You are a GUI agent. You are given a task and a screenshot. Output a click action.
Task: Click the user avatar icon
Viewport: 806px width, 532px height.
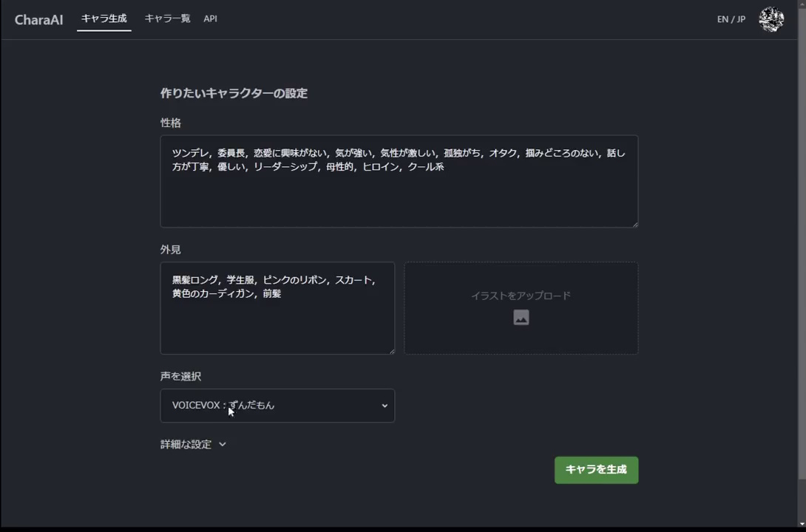point(771,19)
